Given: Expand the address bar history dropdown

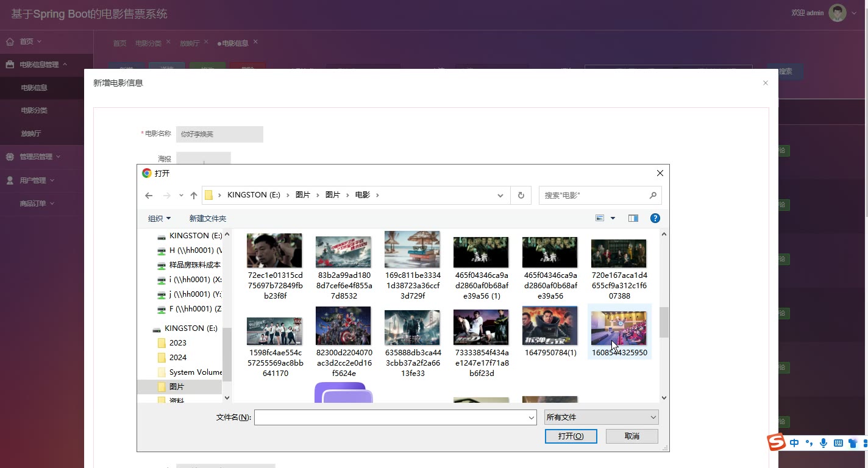Looking at the screenshot, I should click(500, 195).
